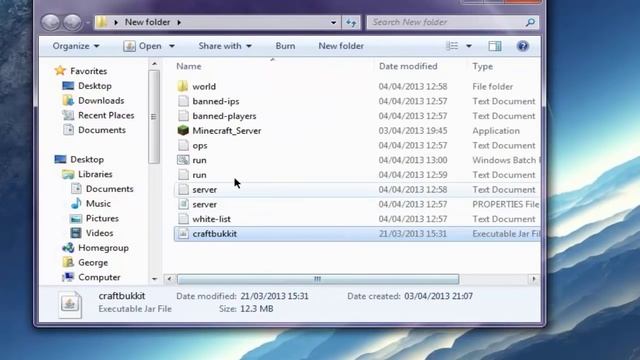Click the Size 12.3 MB details value
Viewport: 640px width, 360px height.
[257, 309]
